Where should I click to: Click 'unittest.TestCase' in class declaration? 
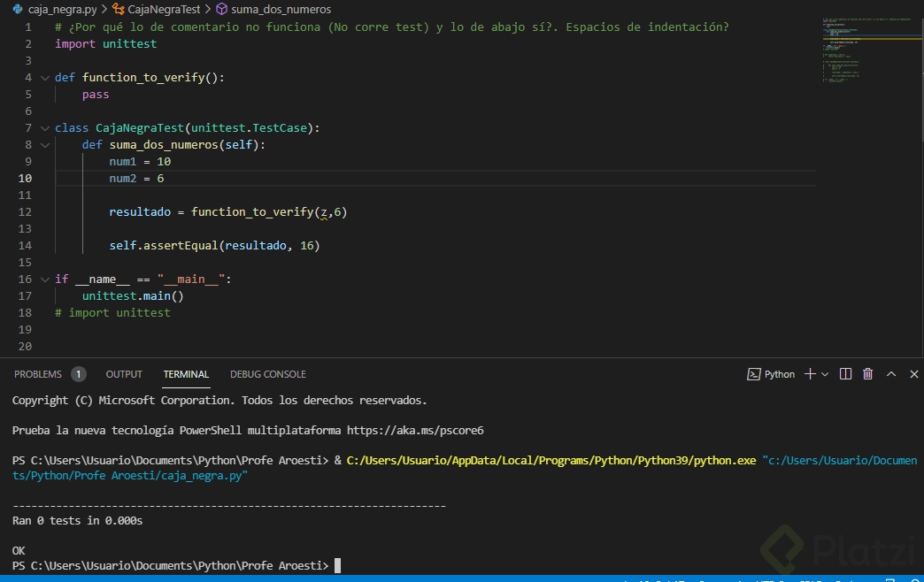(250, 128)
